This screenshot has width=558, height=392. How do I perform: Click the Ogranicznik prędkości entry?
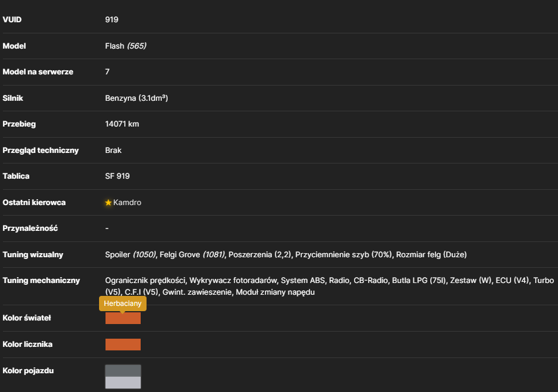145,281
